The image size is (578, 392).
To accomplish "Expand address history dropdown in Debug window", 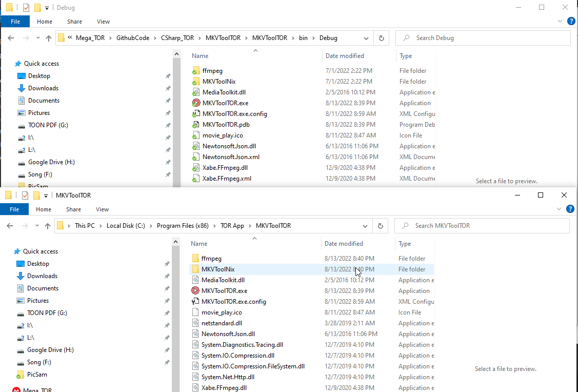I will (366, 38).
